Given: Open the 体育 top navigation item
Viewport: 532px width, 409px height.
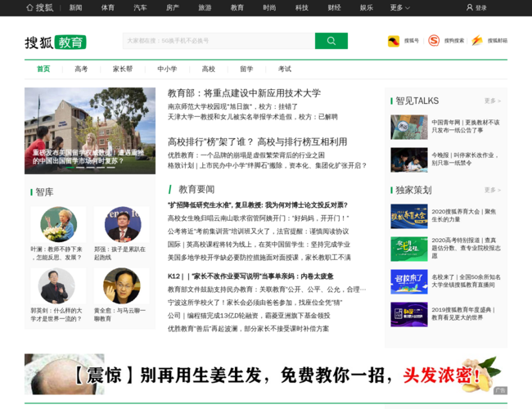Looking at the screenshot, I should [108, 7].
